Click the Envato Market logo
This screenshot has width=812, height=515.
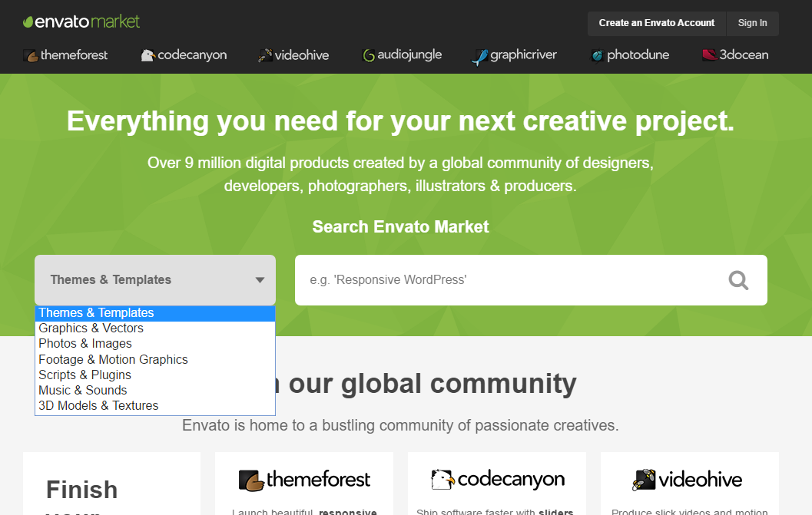click(x=81, y=22)
